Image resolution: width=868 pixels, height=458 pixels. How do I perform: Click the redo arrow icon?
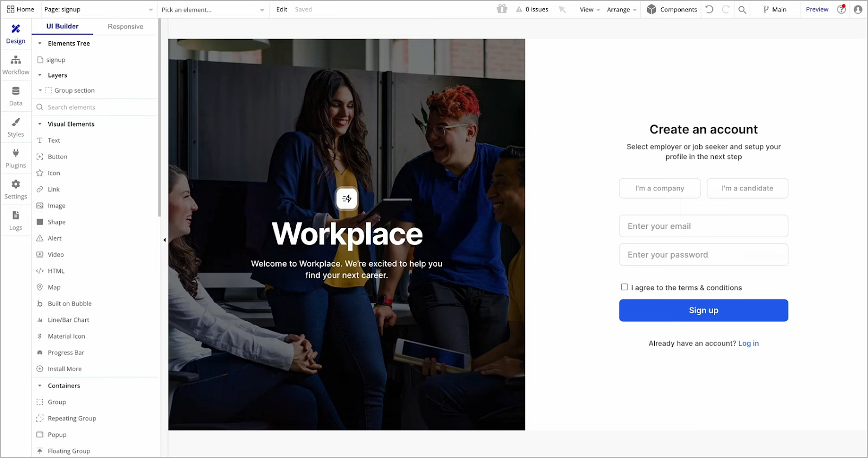click(x=725, y=9)
